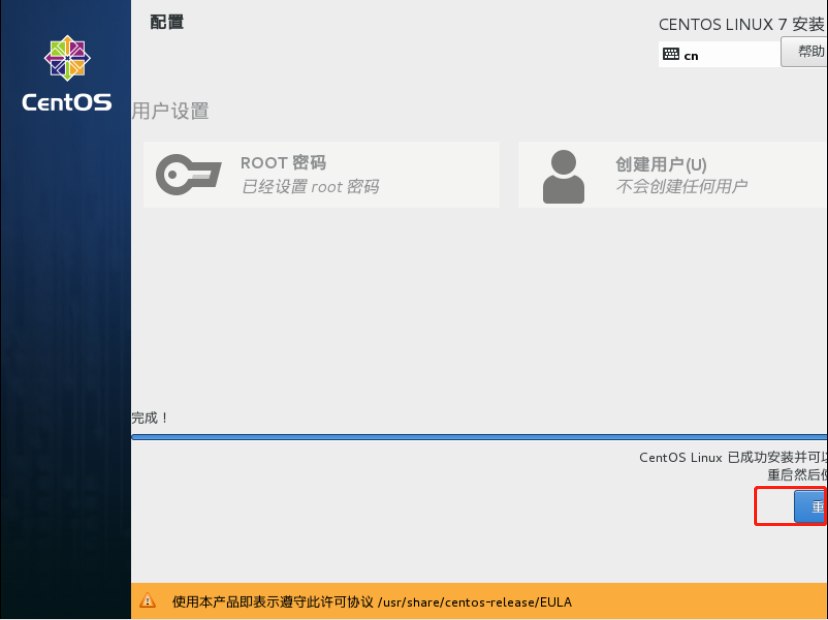The width and height of the screenshot is (828, 620).
Task: Click the create user person icon
Action: 563,176
